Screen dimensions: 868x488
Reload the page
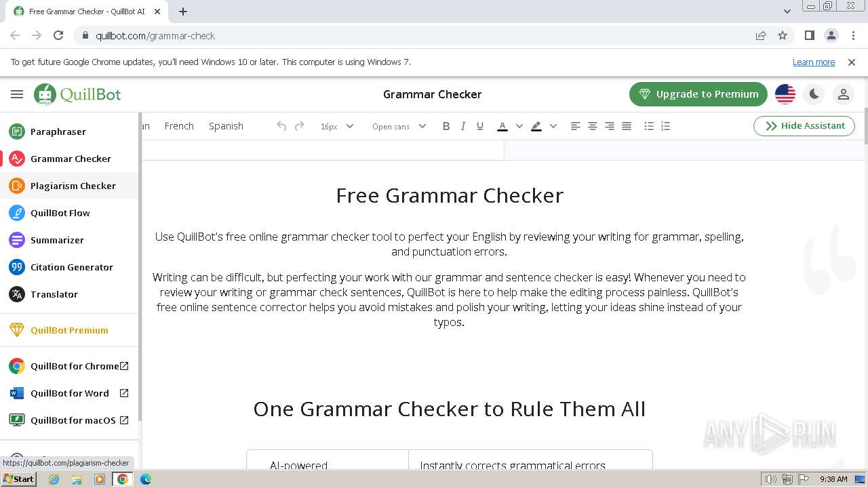pyautogui.click(x=58, y=35)
